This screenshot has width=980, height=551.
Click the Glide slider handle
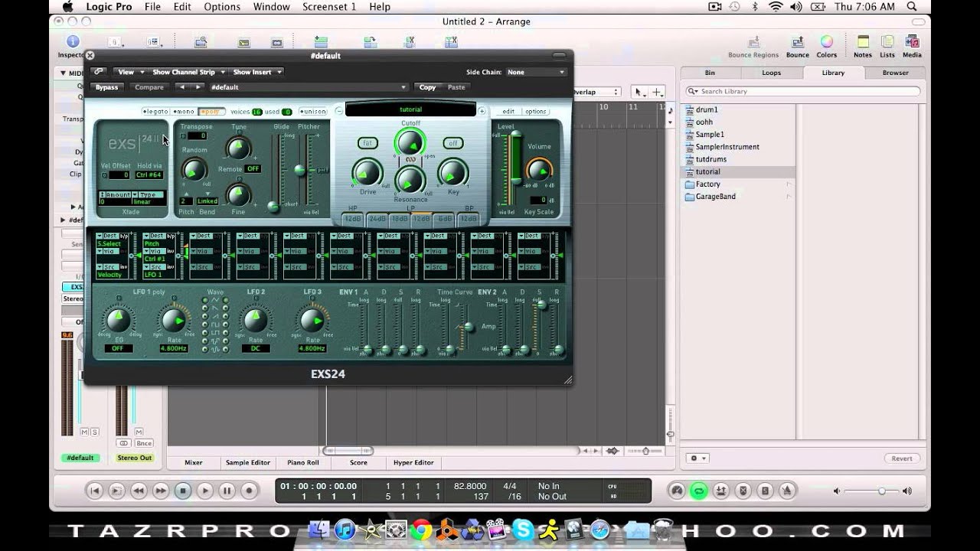tap(273, 206)
